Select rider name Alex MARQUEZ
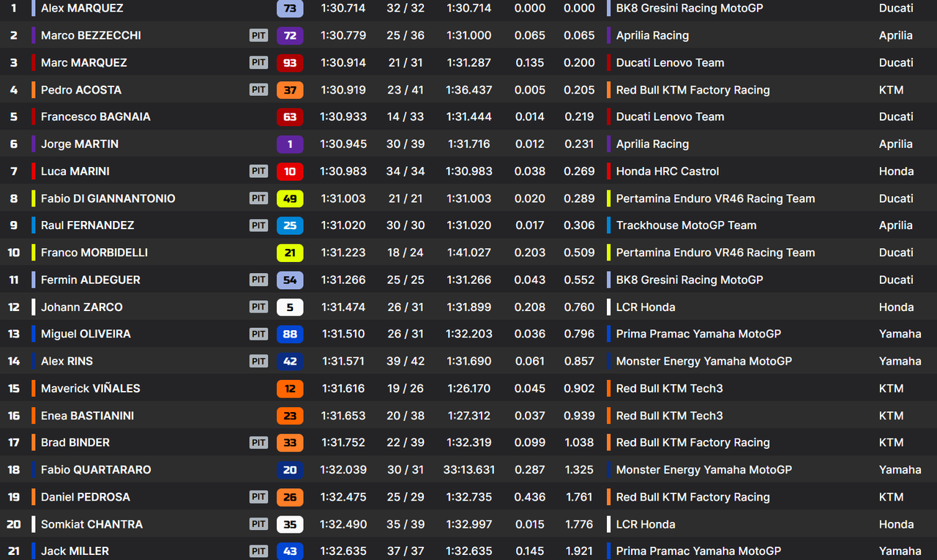937x560 pixels. click(x=82, y=8)
